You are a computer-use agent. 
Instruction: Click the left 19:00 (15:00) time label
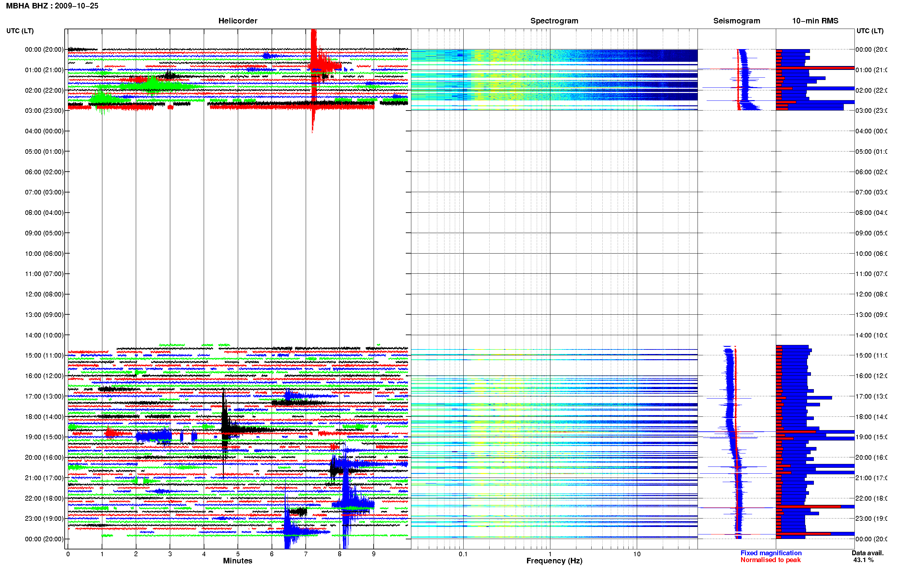point(44,437)
